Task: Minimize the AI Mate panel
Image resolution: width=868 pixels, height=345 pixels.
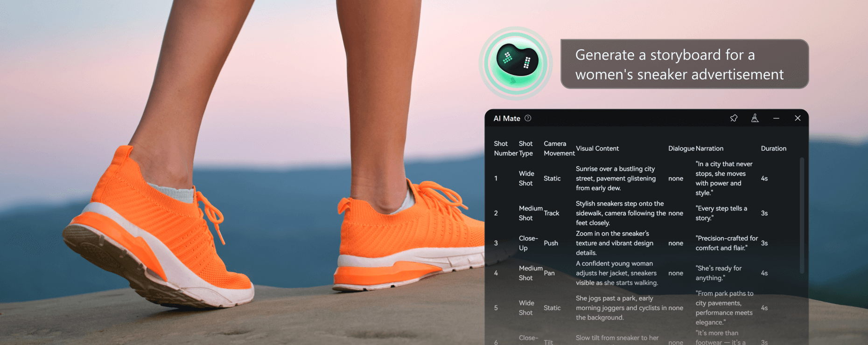Action: point(776,118)
